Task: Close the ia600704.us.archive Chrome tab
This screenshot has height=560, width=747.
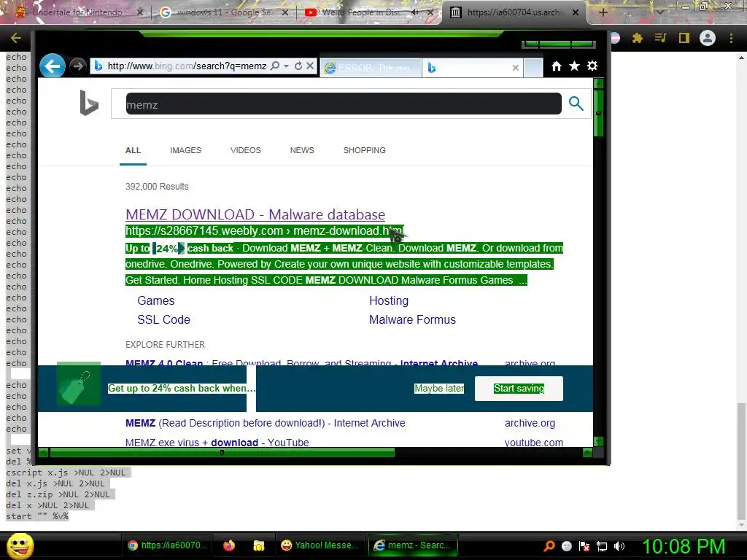Action: tap(576, 12)
